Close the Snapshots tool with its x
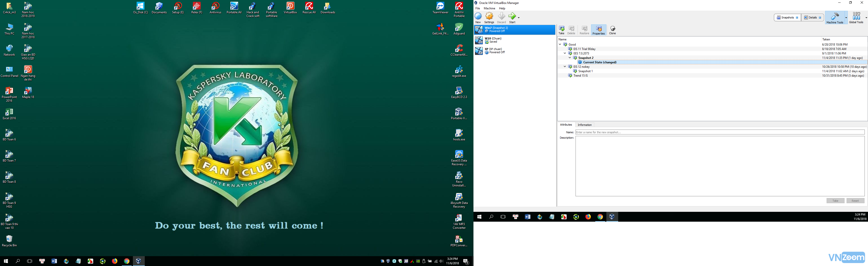The width and height of the screenshot is (868, 266). (797, 17)
